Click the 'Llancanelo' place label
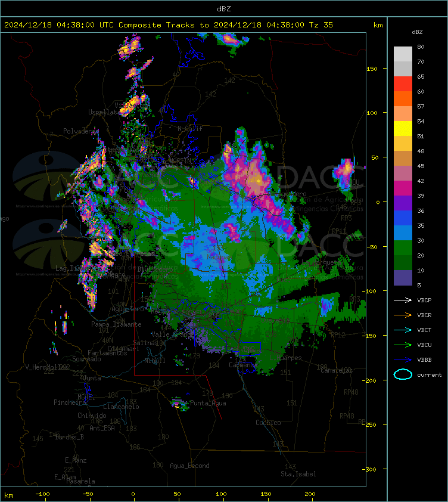The width and height of the screenshot is (448, 502). [121, 407]
